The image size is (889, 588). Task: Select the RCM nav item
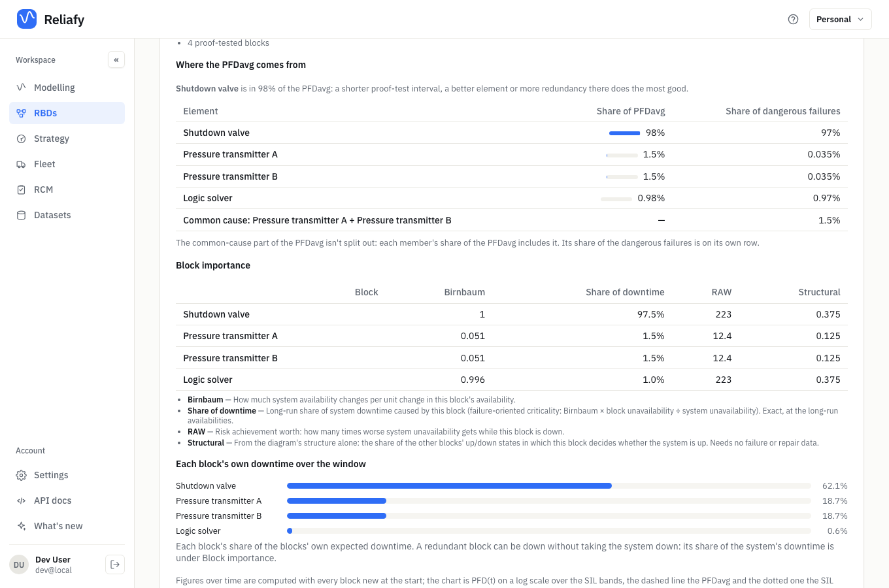pyautogui.click(x=67, y=189)
